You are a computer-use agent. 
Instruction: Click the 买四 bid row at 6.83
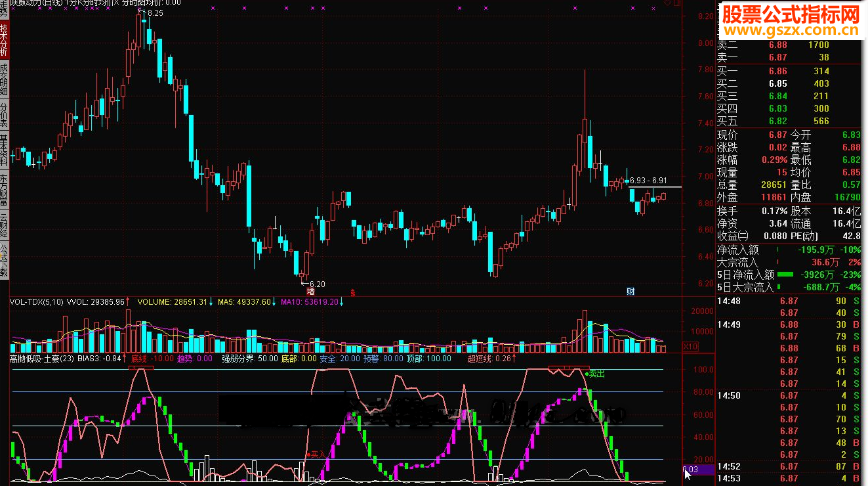click(x=788, y=108)
